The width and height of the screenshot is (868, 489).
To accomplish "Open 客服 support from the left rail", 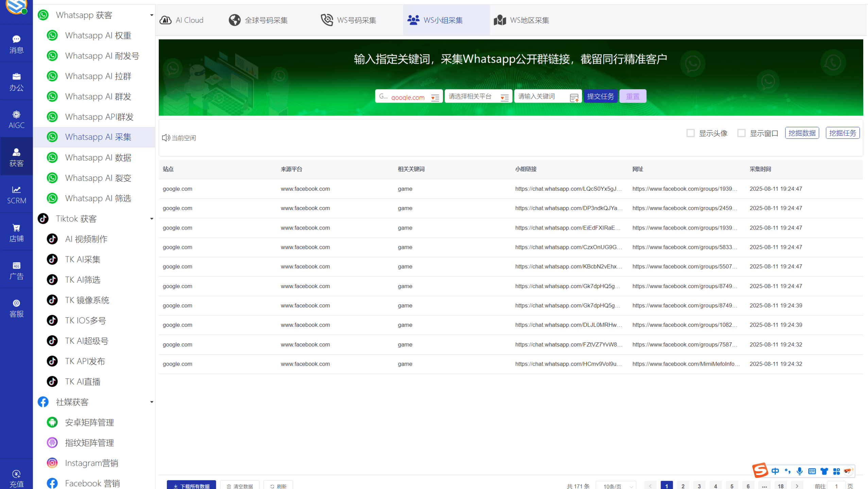I will click(x=16, y=307).
